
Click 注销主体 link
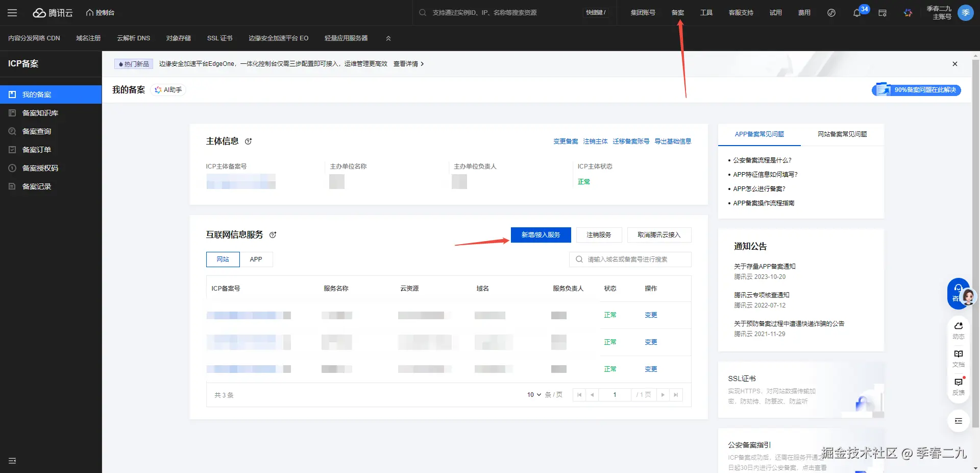click(x=595, y=141)
